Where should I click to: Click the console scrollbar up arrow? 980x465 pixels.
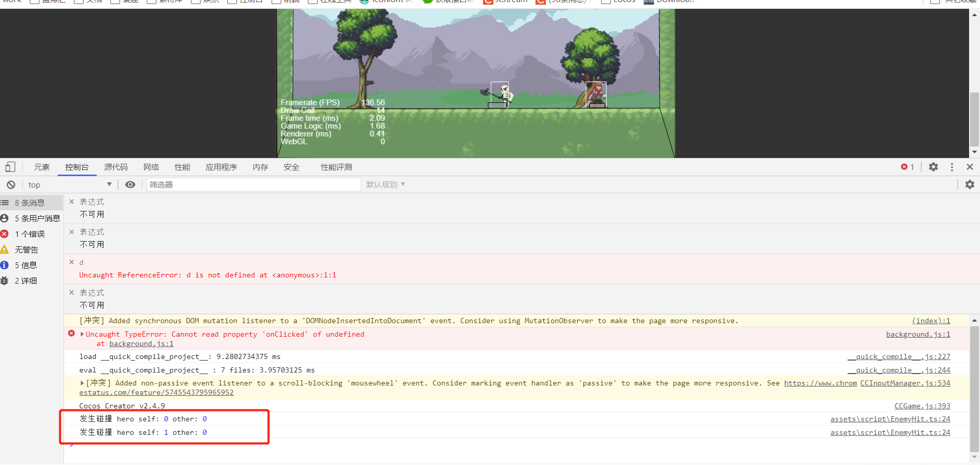tap(974, 321)
